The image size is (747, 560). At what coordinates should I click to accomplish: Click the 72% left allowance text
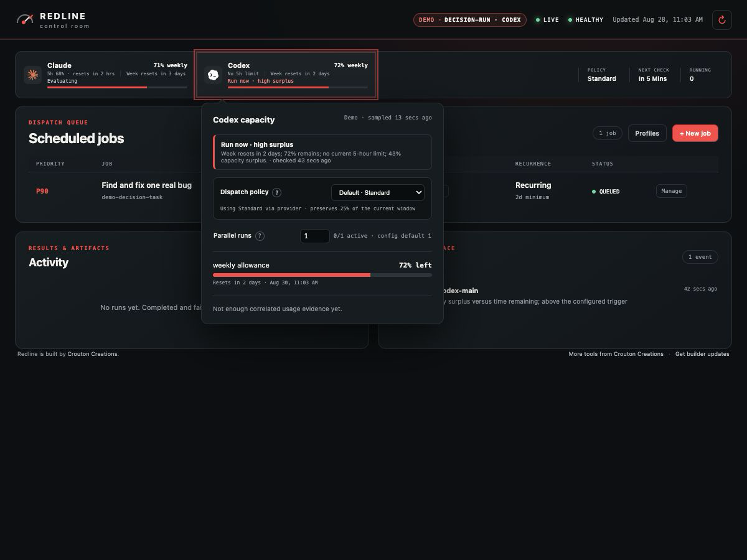point(415,265)
